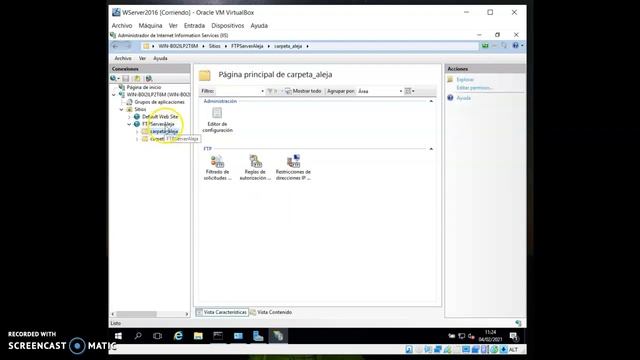This screenshot has width=640, height=360.
Task: Click the folder-up icon in Conexiones toolbar
Action: [138, 78]
